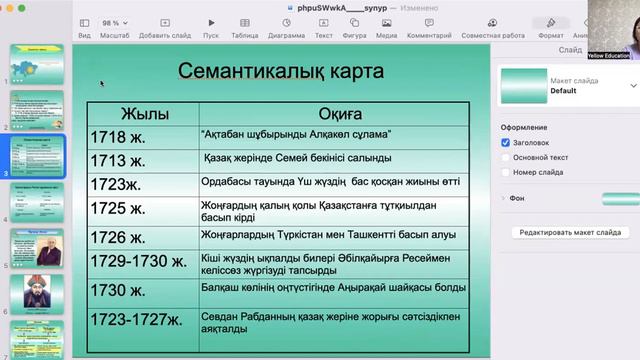Click the green window zoom button
This screenshot has width=640, height=360.
(x=22, y=8)
